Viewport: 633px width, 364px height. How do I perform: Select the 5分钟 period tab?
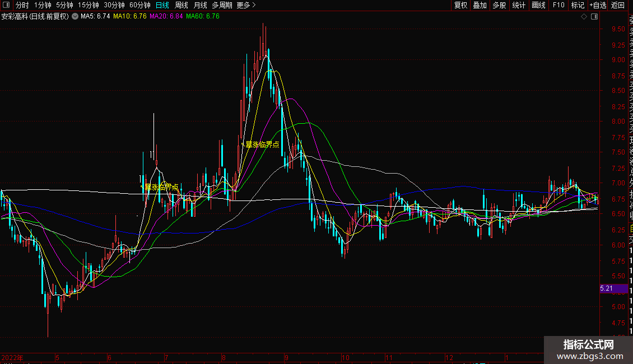click(x=64, y=5)
